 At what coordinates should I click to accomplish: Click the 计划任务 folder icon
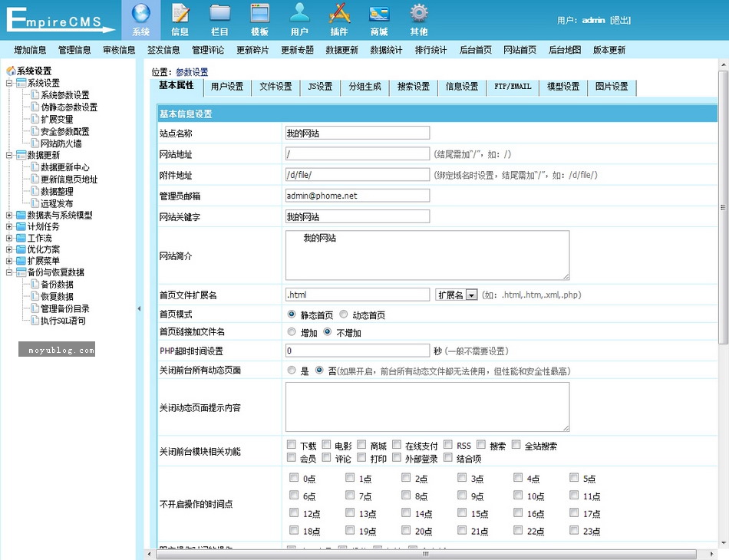[21, 226]
